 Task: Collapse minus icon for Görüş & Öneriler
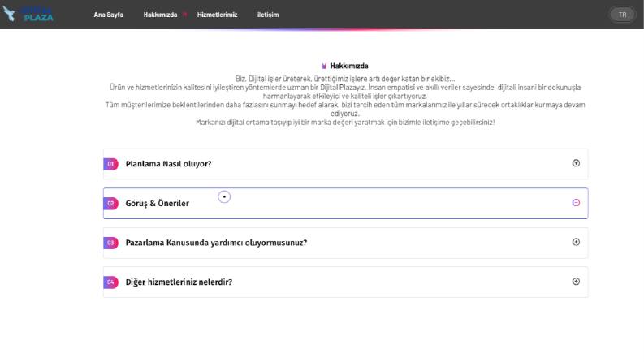576,203
